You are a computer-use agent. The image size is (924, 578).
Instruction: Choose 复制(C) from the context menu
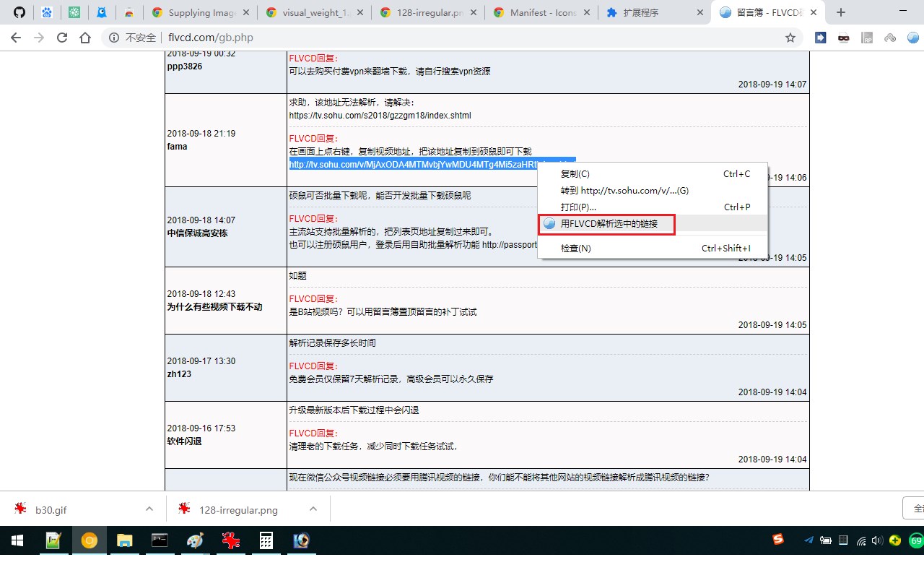tap(653, 174)
